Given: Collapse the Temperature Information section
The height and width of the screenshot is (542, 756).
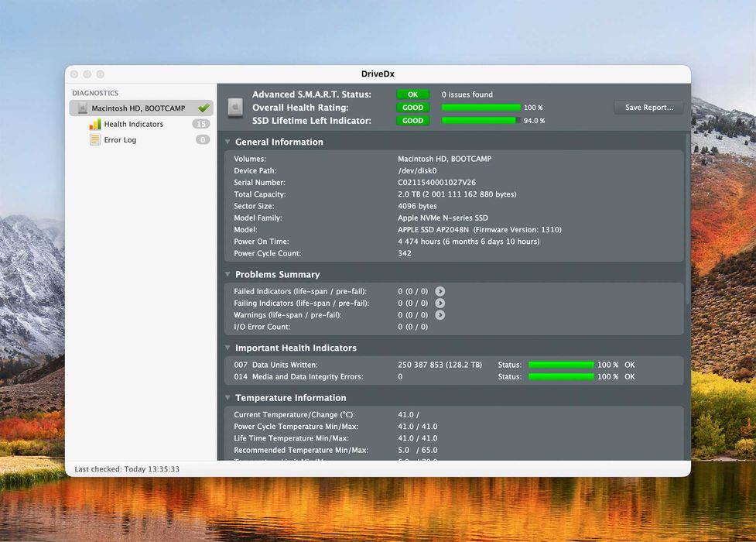Looking at the screenshot, I should point(227,398).
